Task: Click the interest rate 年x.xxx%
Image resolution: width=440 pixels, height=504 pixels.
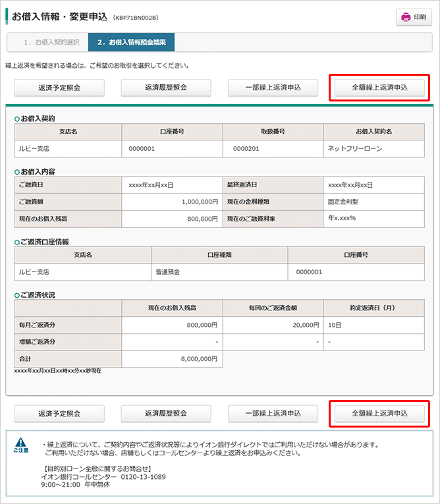Action: click(x=342, y=218)
